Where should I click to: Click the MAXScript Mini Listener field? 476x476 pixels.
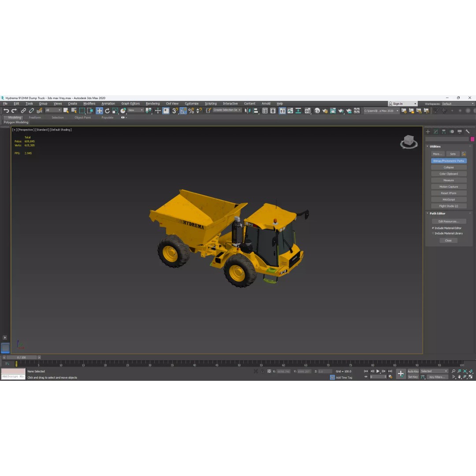click(x=13, y=376)
